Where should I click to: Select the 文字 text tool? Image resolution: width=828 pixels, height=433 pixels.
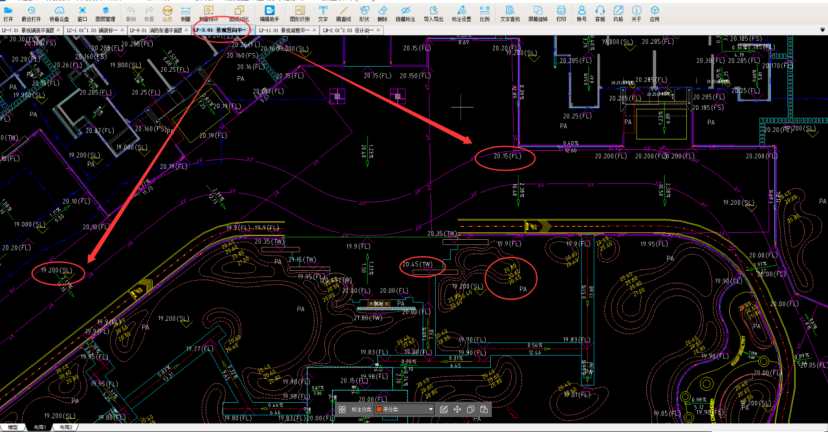323,12
